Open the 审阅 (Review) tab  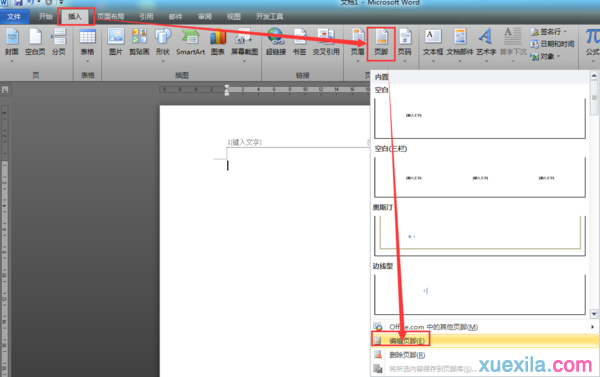(x=205, y=16)
